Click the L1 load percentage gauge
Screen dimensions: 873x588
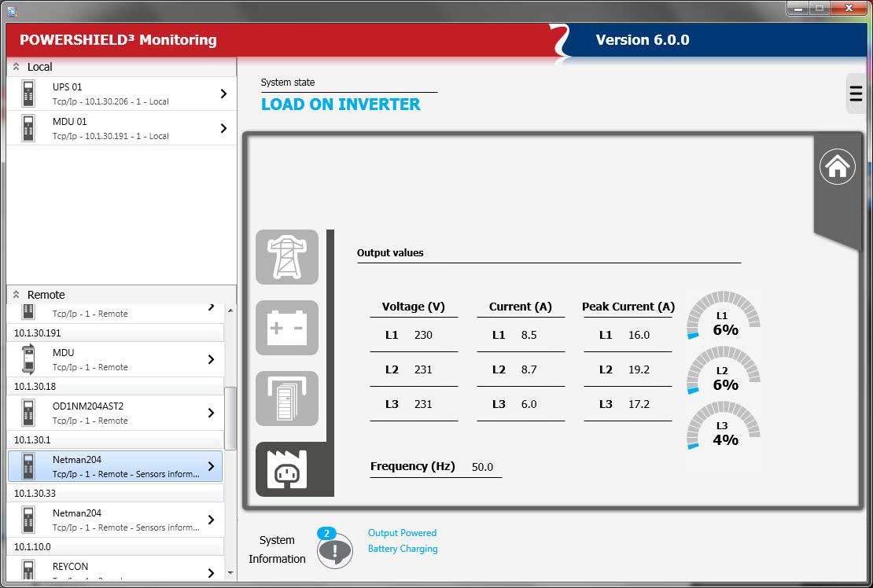tap(724, 316)
